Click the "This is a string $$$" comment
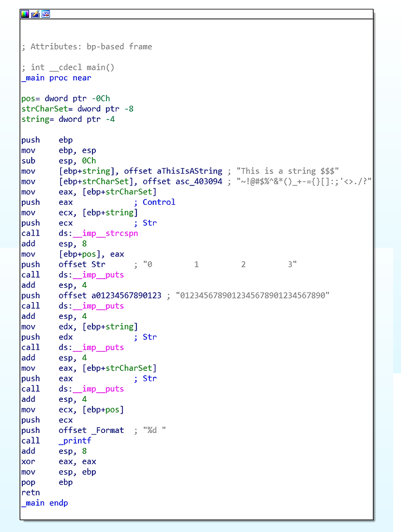401x532 pixels. tap(287, 171)
